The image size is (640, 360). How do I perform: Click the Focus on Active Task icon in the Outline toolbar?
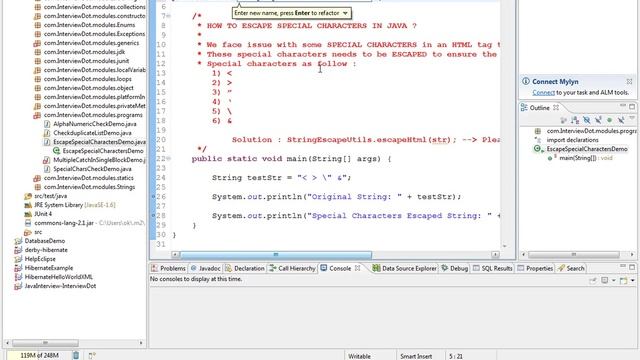tap(564, 120)
